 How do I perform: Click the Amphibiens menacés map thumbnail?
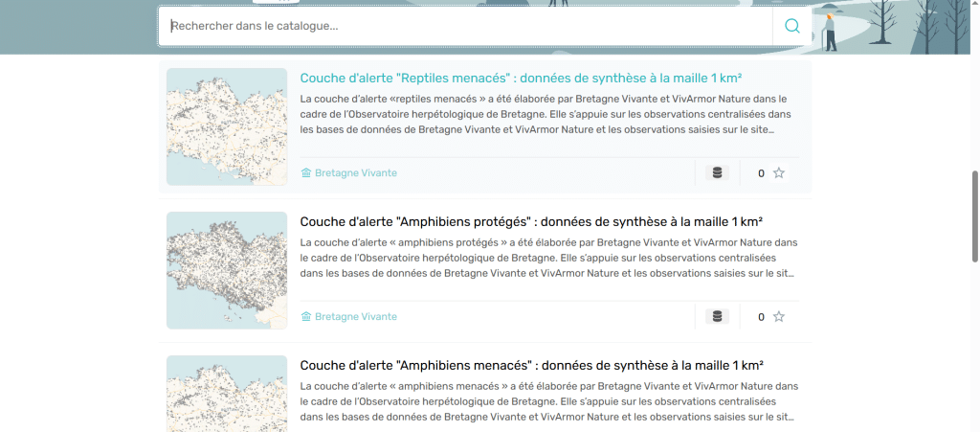227,393
